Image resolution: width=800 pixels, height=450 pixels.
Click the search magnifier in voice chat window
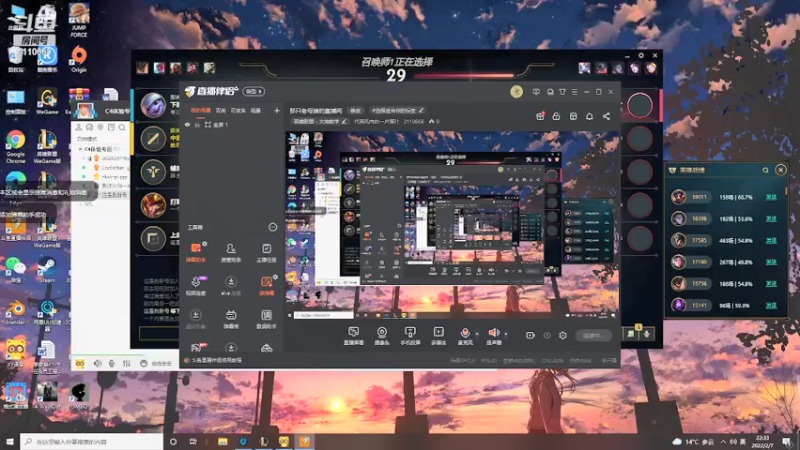click(122, 127)
